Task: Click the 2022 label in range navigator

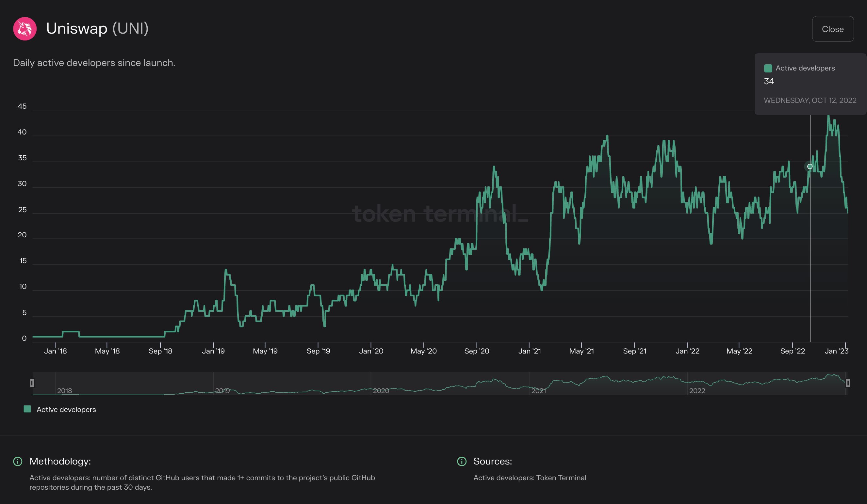Action: [697, 391]
